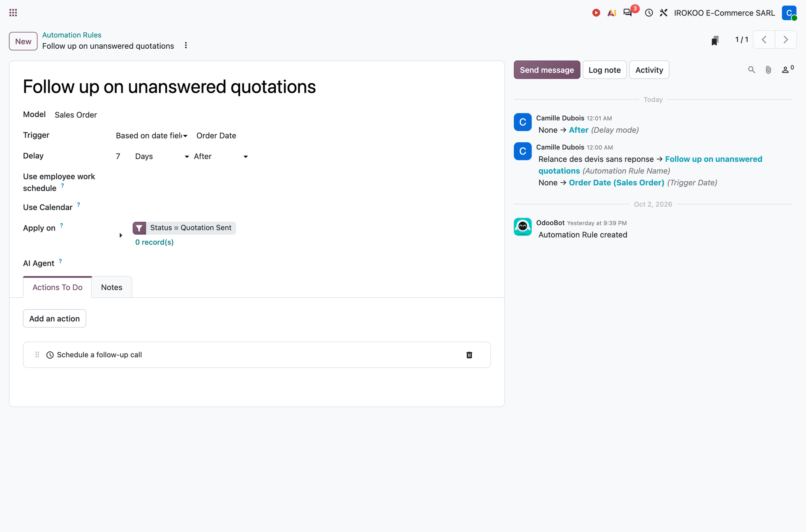
Task: Delete the Schedule a follow-up call action with the trash icon
Action: [x=469, y=355]
